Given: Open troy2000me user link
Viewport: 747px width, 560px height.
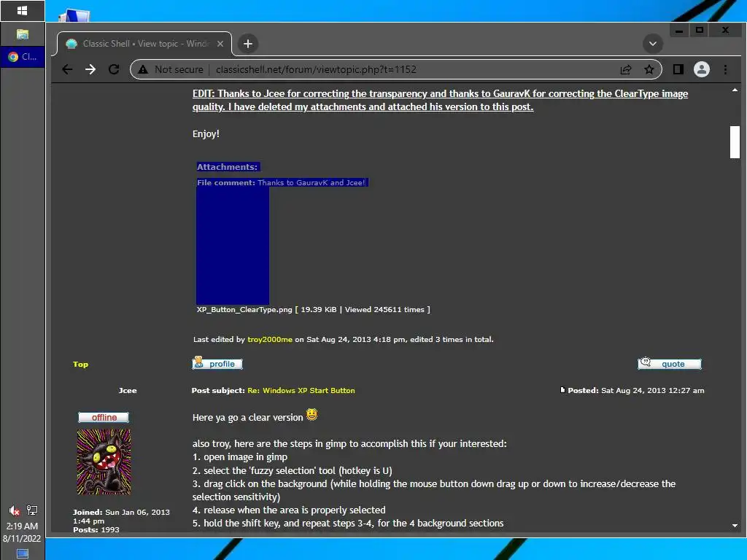Looking at the screenshot, I should 270,340.
